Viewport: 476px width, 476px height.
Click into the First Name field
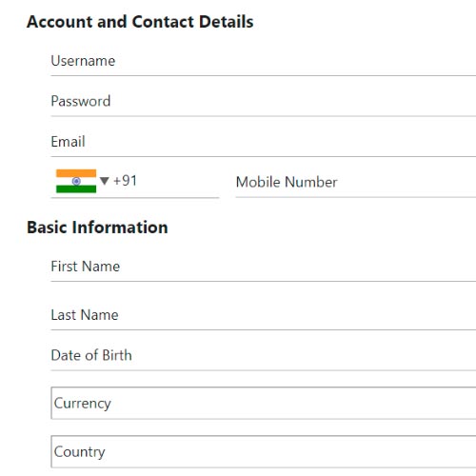[x=264, y=267]
